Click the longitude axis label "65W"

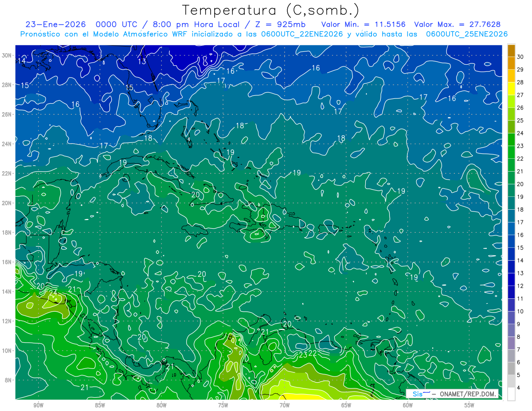tap(346, 405)
